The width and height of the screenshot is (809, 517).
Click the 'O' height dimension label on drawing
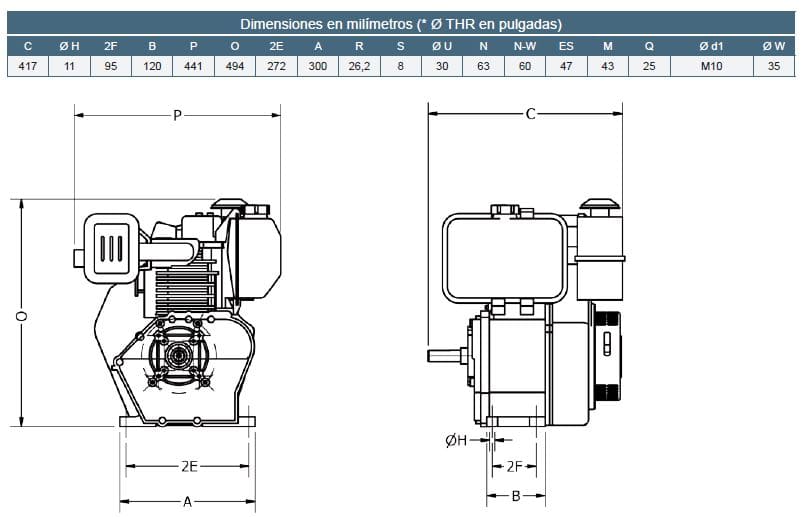[x=21, y=315]
